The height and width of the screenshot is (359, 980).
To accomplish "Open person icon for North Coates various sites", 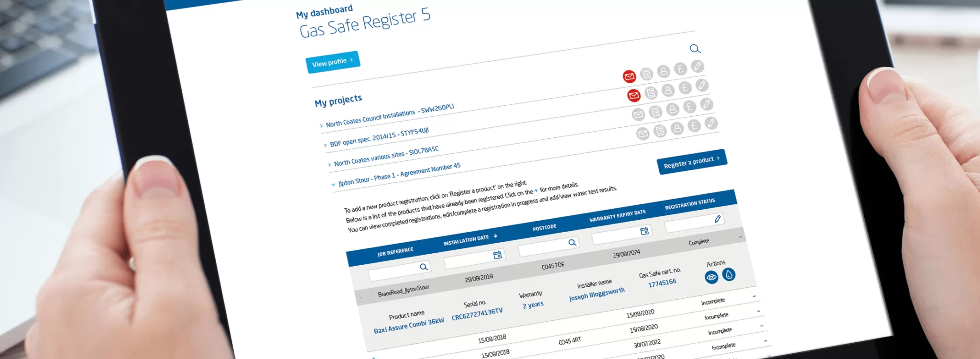I will 673,109.
